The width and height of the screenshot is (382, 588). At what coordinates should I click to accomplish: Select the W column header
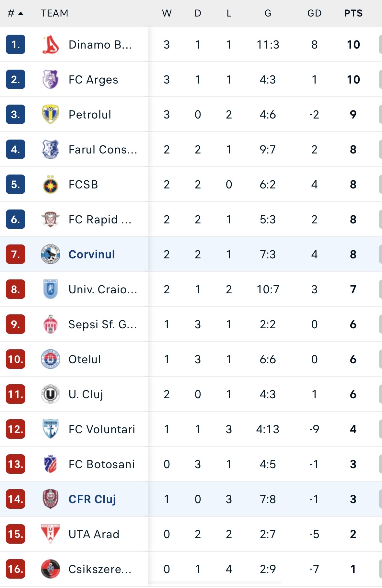pyautogui.click(x=167, y=13)
